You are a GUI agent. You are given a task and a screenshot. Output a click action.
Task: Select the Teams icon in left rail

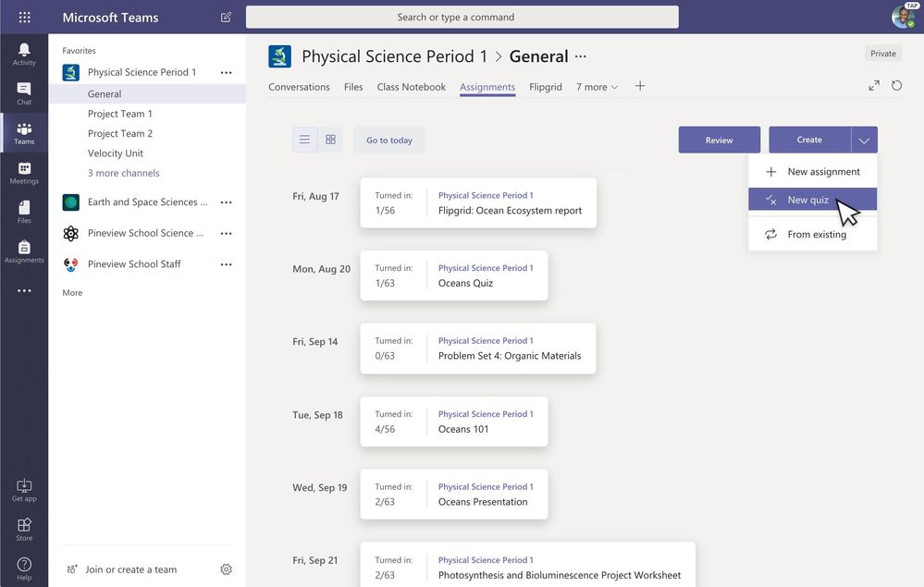coord(24,133)
